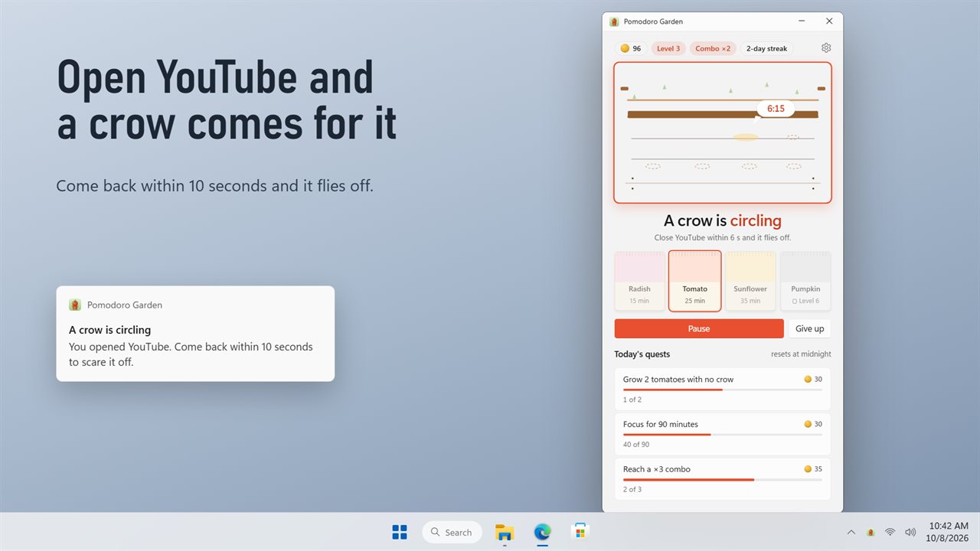980x551 pixels.
Task: Click the 2-day streak chip
Action: (766, 48)
